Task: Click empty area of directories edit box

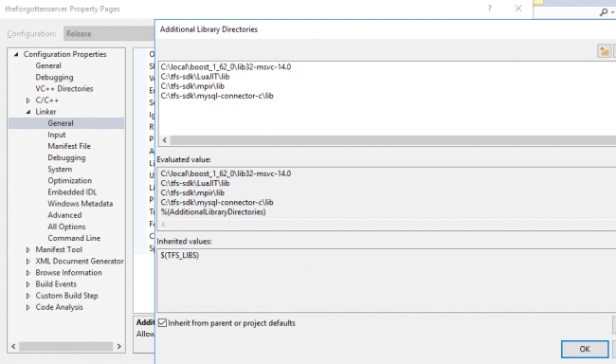Action: point(387,118)
